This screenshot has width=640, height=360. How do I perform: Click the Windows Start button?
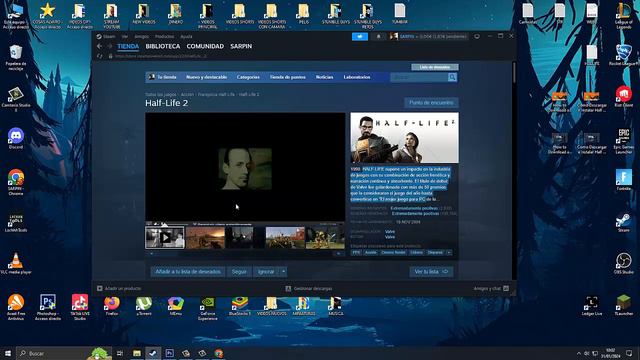click(x=7, y=353)
